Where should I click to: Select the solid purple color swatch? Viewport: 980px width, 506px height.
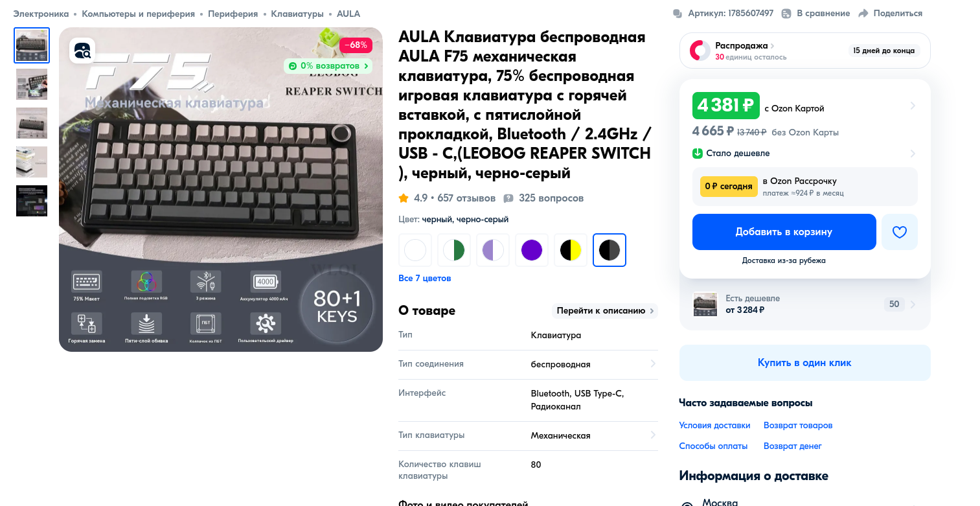pos(532,250)
